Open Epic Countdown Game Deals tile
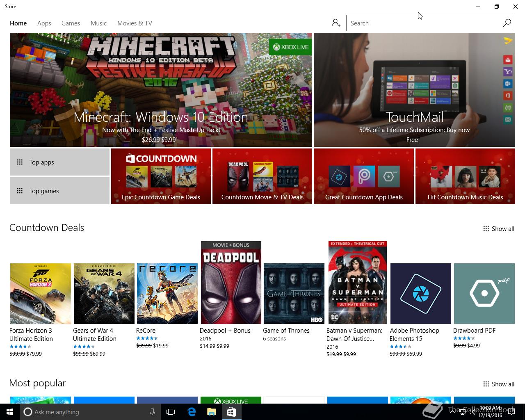Screen dimensions: 525x420 tap(161, 176)
